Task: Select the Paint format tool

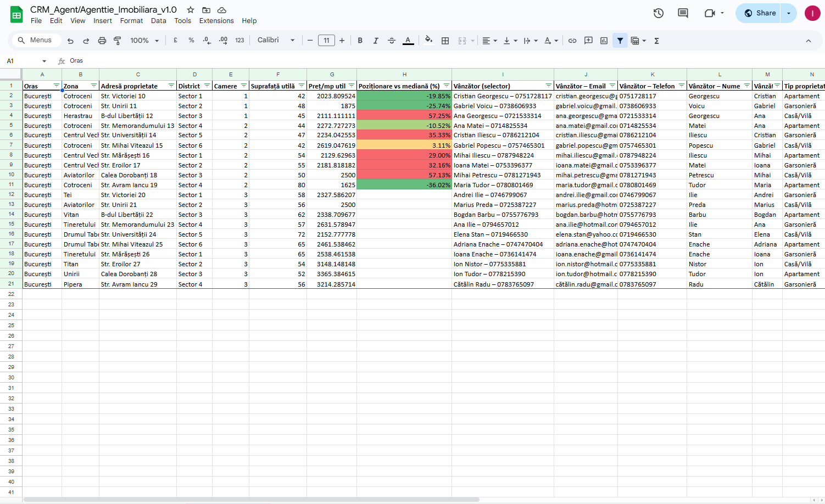Action: [117, 41]
